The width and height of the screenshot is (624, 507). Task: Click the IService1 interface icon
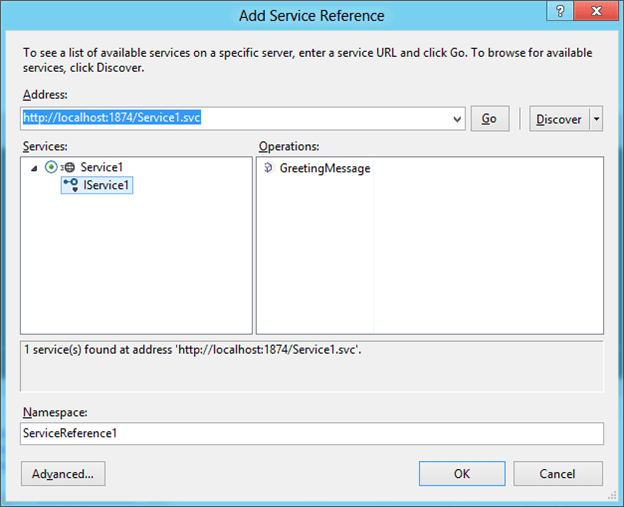click(71, 185)
